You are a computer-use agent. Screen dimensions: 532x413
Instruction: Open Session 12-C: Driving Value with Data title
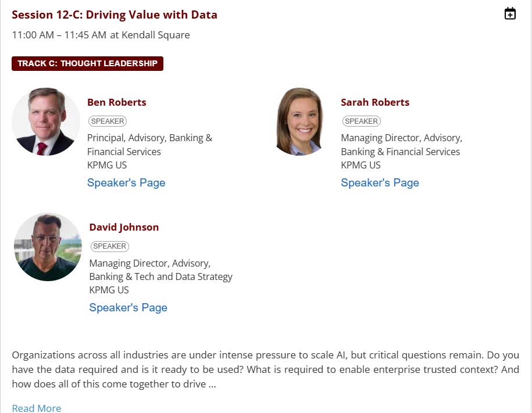(x=115, y=15)
